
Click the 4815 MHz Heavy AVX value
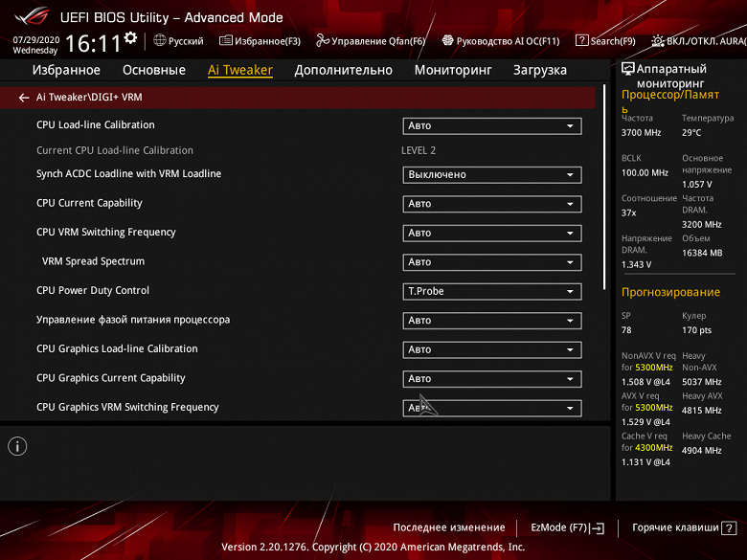[701, 411]
